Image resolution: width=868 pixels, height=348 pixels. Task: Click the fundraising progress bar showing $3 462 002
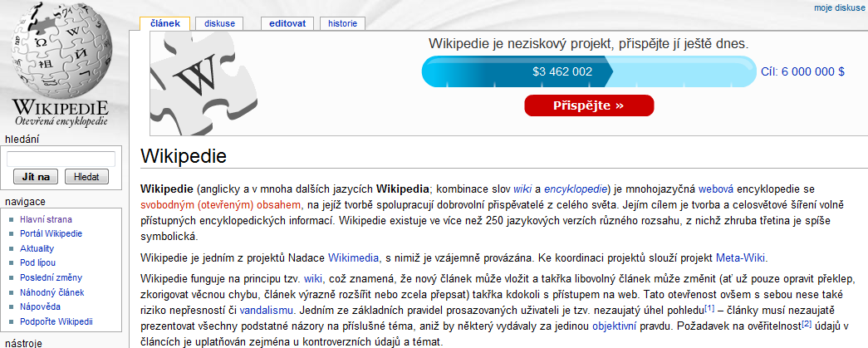(589, 71)
